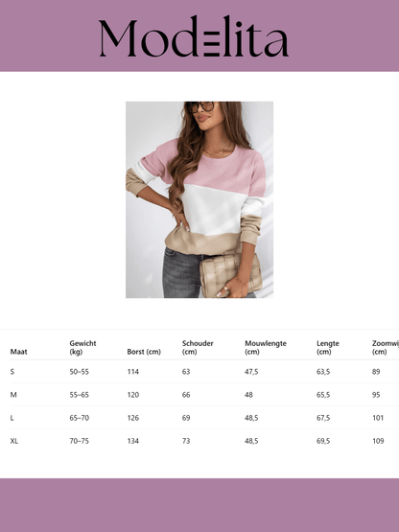Click the Modelita logo
Viewport: 399px width, 532px height.
[194, 36]
